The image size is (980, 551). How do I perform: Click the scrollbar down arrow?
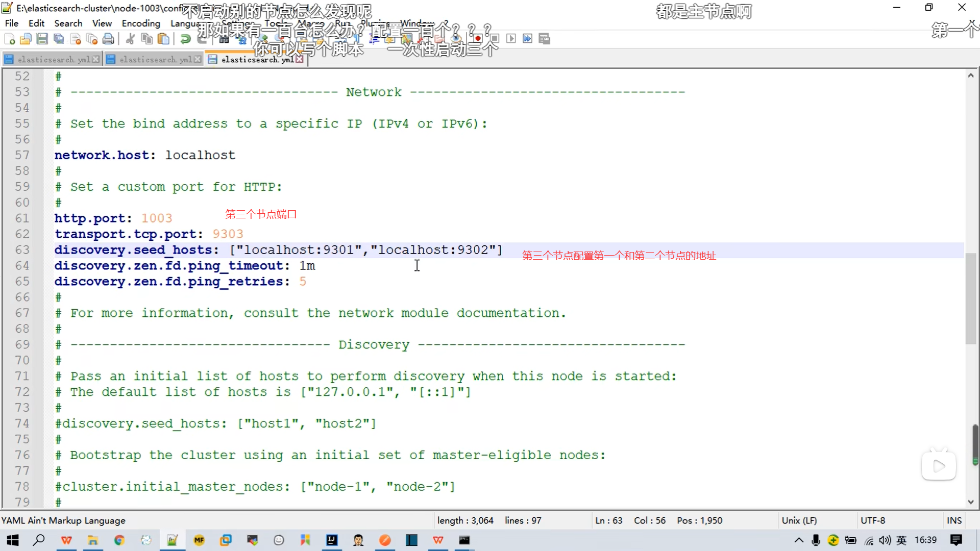click(971, 502)
